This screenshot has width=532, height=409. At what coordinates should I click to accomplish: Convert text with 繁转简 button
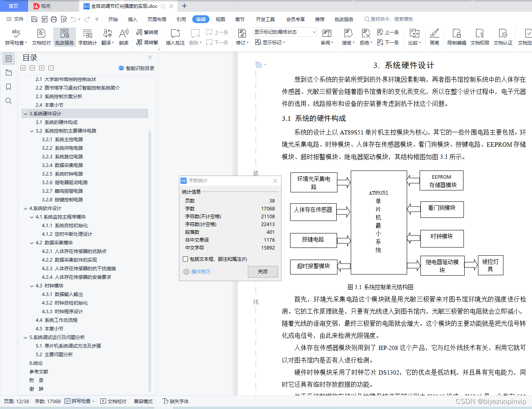(x=147, y=32)
